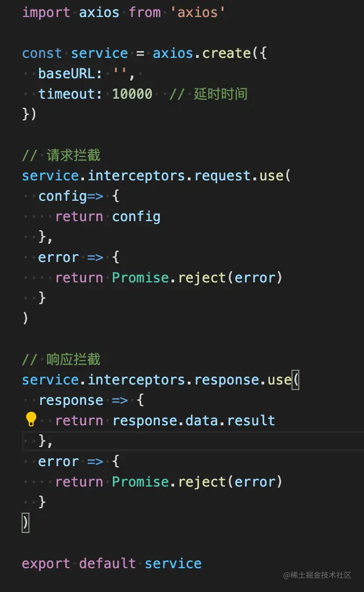
Task: Click the 'response =>' parameter line
Action: tap(83, 400)
